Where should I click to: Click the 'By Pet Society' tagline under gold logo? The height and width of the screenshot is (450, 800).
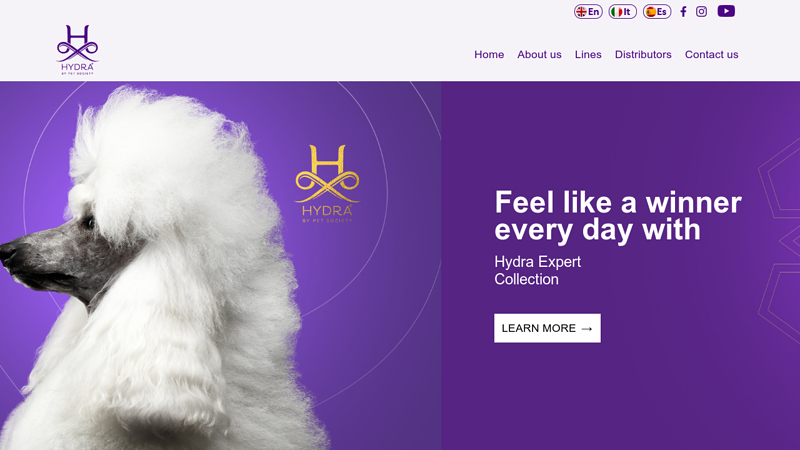pos(327,220)
